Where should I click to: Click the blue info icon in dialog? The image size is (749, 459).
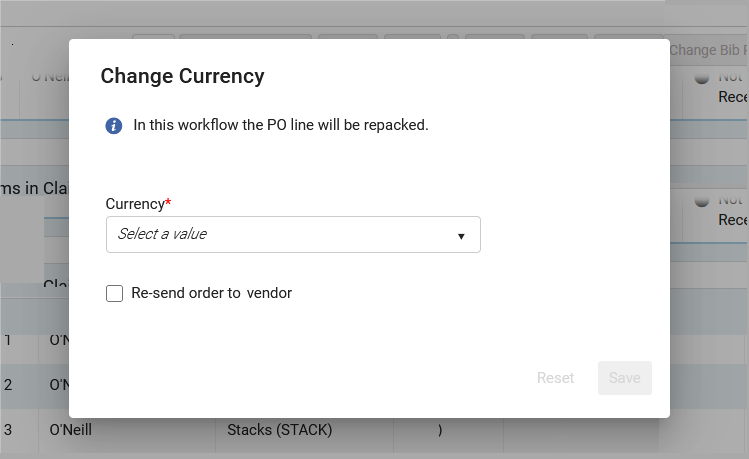tap(114, 125)
